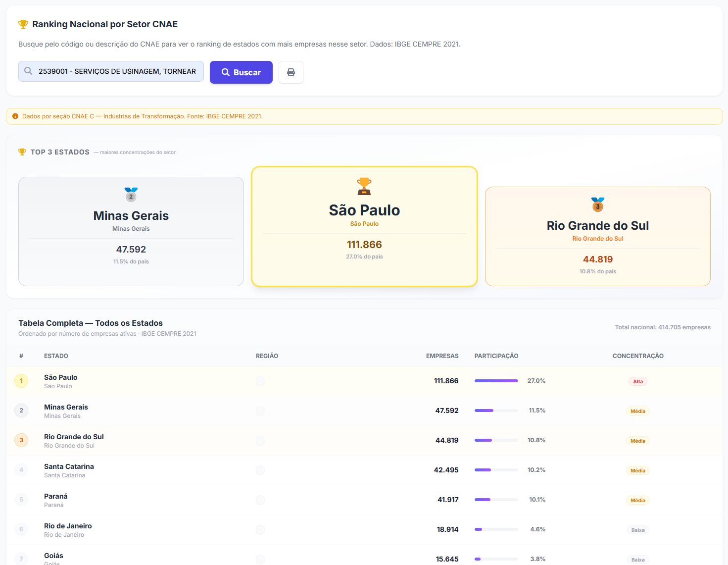Click the gold trophy on the São Paulo card
This screenshot has height=565, width=728.
click(364, 187)
